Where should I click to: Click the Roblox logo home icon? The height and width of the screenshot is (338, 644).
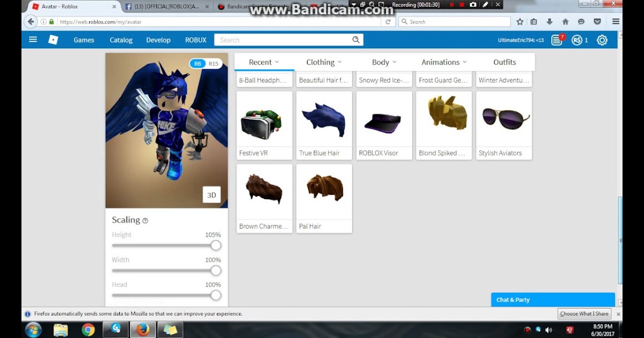(53, 40)
